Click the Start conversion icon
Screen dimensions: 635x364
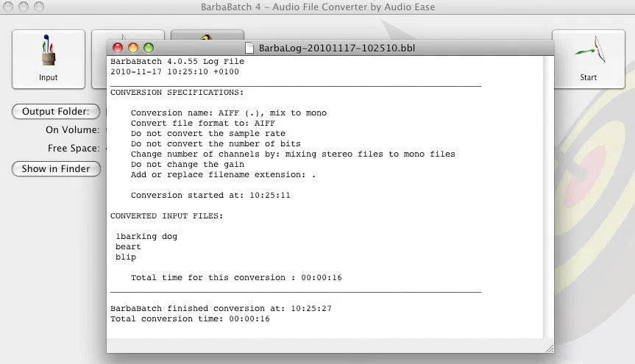coord(588,59)
